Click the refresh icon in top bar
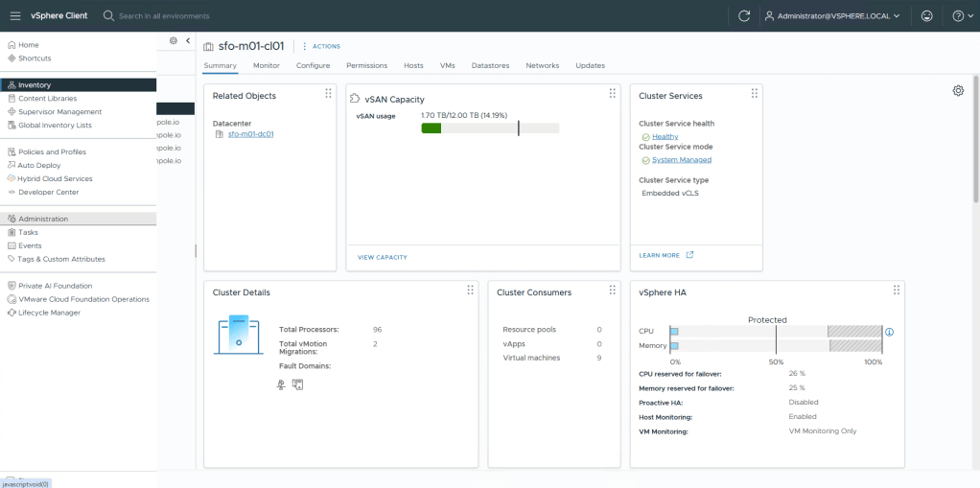The width and height of the screenshot is (980, 488). (744, 15)
